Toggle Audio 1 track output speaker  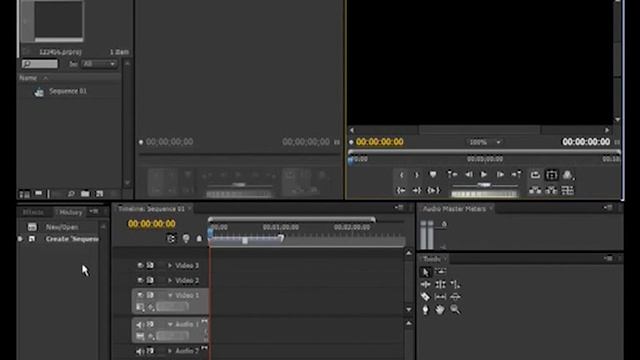[140, 325]
